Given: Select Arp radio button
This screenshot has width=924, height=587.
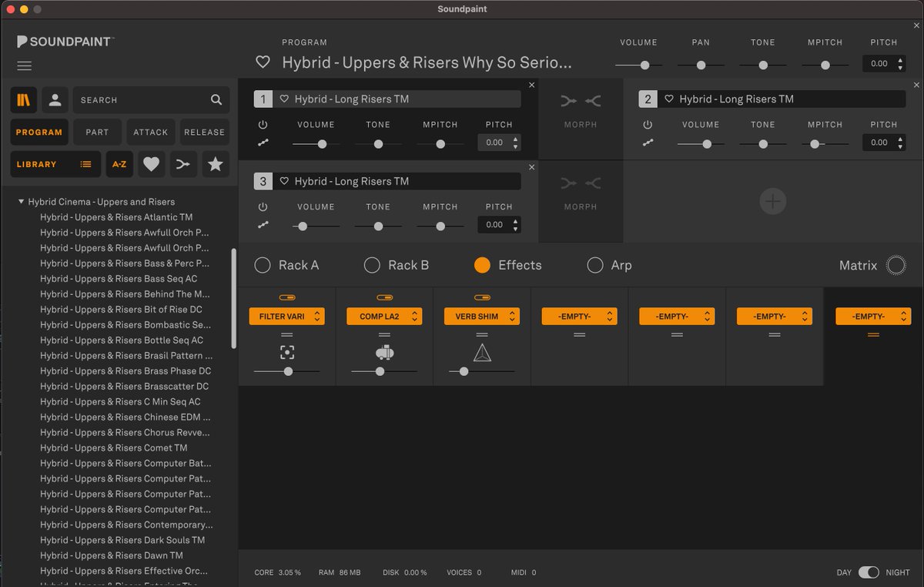Looking at the screenshot, I should point(594,265).
